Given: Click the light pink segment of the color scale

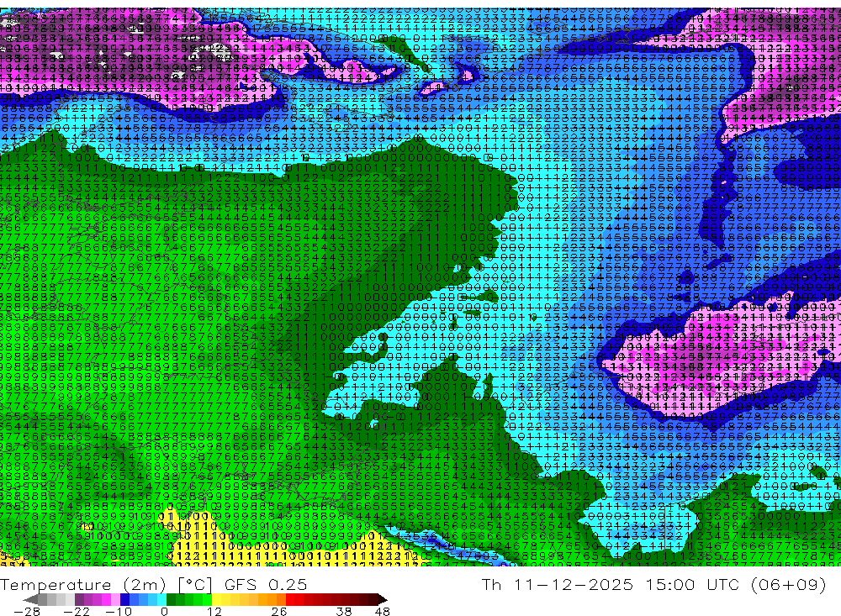Looking at the screenshot, I should pyautogui.click(x=115, y=600).
